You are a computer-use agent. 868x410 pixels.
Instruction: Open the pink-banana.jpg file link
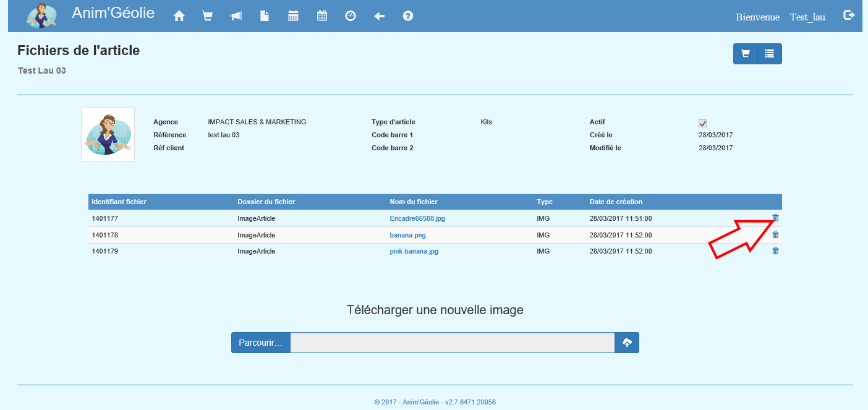pyautogui.click(x=414, y=252)
